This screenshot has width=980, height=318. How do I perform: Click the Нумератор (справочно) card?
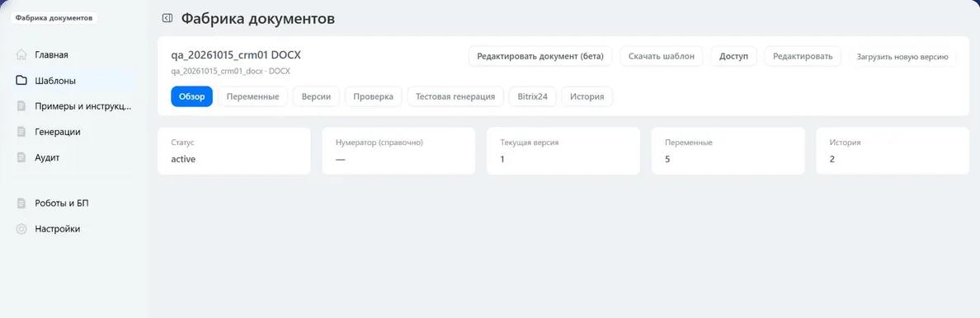[398, 151]
